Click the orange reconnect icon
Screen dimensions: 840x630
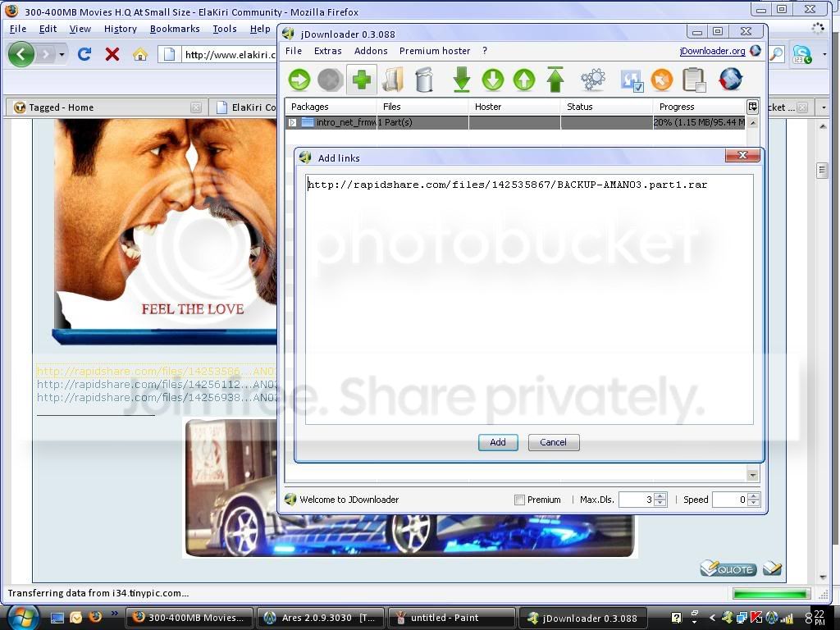click(662, 80)
